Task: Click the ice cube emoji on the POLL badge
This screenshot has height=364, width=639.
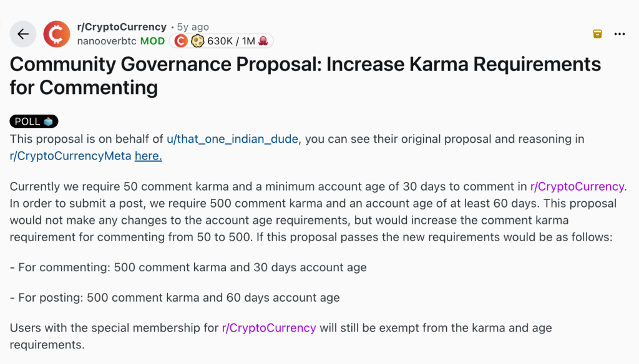Action: (x=49, y=121)
